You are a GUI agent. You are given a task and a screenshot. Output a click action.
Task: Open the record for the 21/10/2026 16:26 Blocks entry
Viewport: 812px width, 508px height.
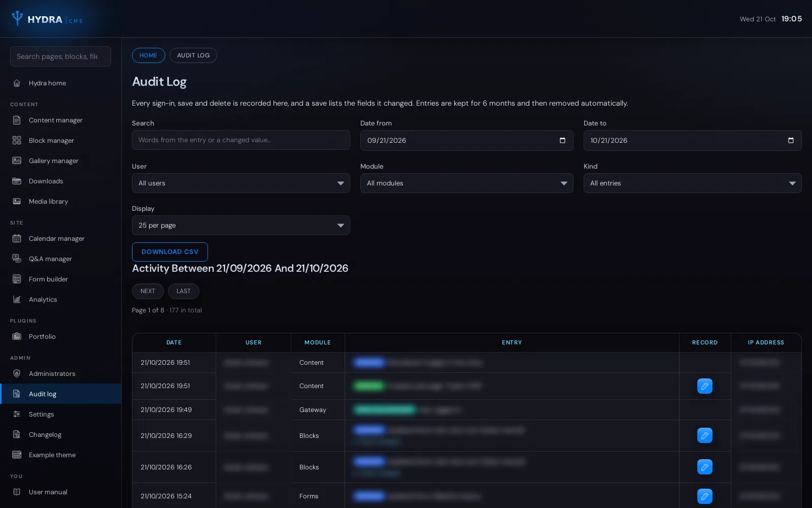coord(705,467)
